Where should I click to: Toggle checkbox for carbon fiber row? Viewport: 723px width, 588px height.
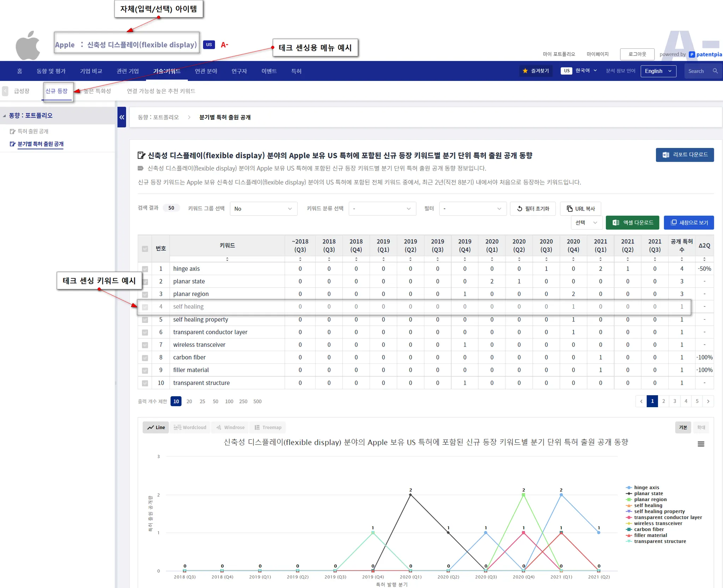coord(145,358)
